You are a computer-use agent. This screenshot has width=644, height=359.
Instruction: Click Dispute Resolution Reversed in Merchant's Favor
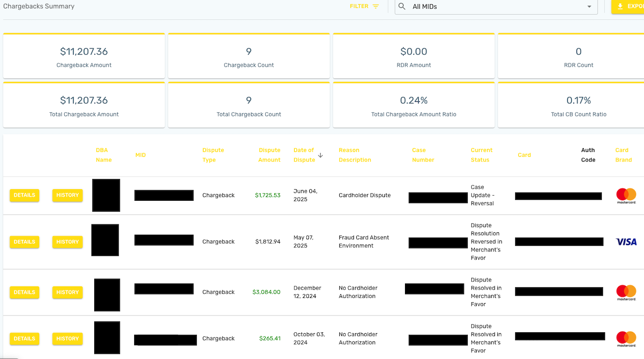(487, 242)
